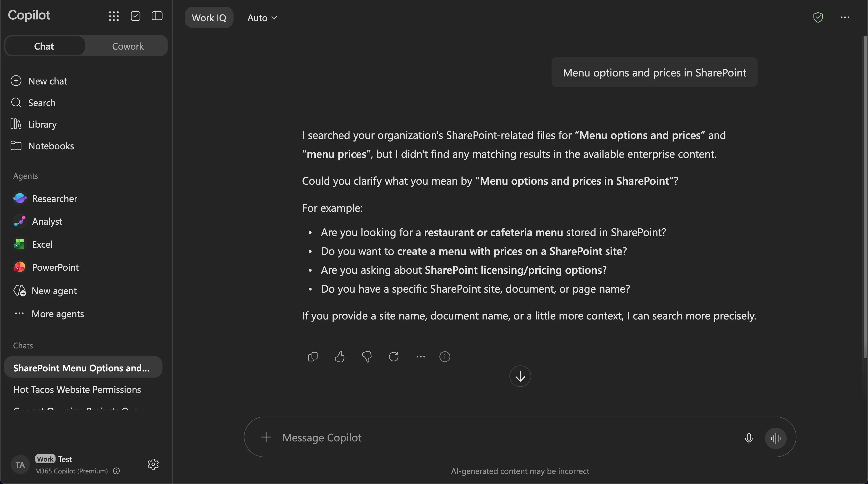This screenshot has height=484, width=868.
Task: Click the Copilot logo title
Action: pyautogui.click(x=29, y=15)
